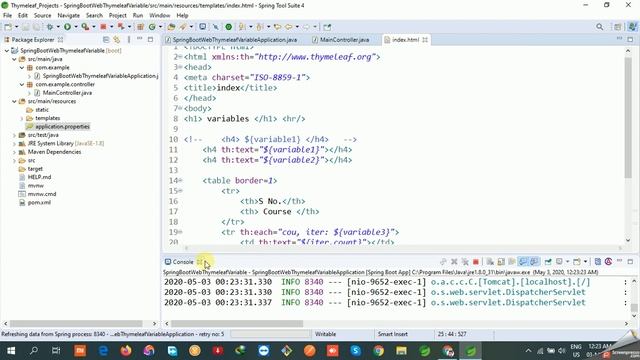
Task: Open the File menu
Action: 7,15
